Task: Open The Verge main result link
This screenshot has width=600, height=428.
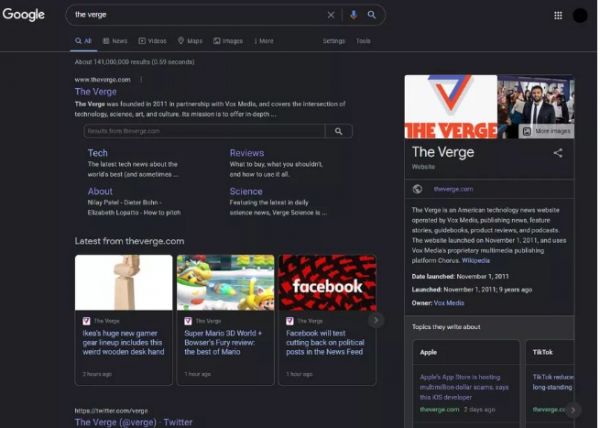Action: click(96, 92)
